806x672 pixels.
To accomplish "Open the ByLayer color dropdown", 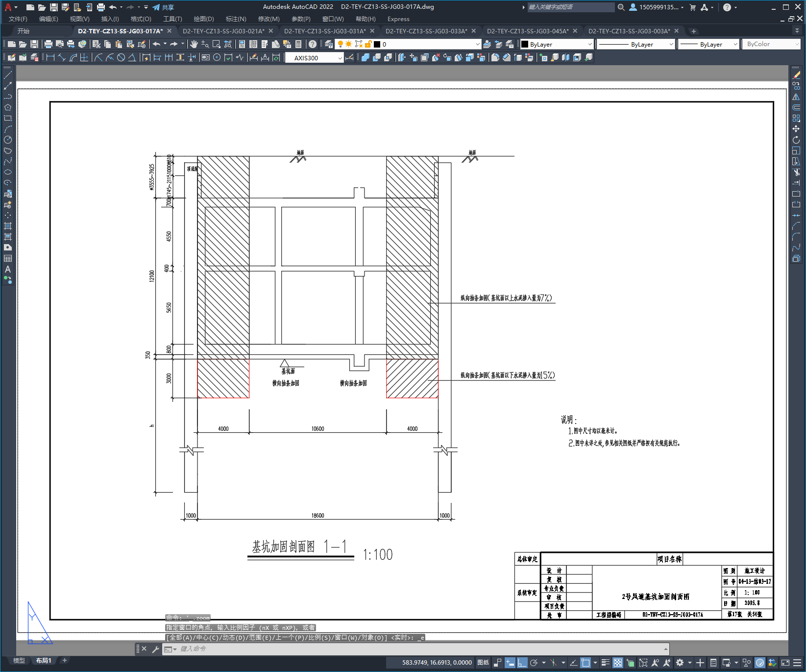I will pos(589,44).
